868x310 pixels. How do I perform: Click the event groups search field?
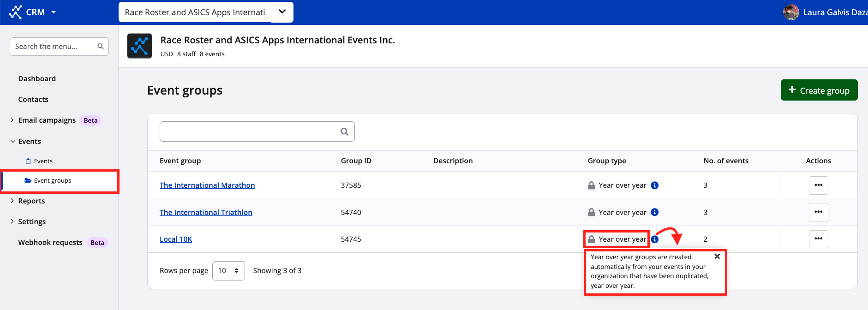pyautogui.click(x=249, y=131)
